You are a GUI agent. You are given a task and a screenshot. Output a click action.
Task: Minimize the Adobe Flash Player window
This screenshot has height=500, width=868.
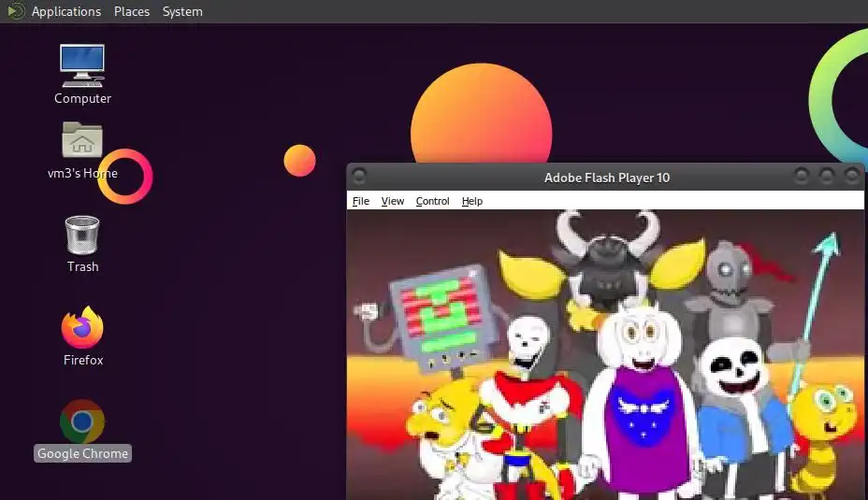click(x=801, y=177)
